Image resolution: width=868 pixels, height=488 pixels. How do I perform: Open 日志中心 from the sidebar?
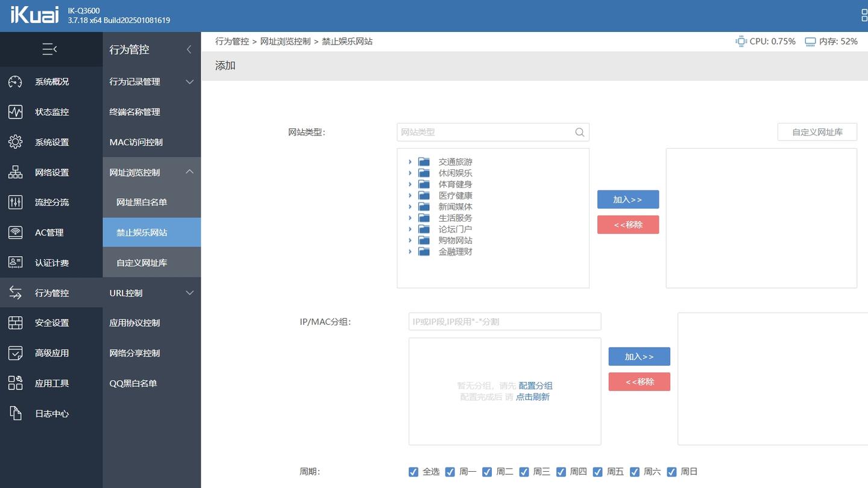click(51, 413)
